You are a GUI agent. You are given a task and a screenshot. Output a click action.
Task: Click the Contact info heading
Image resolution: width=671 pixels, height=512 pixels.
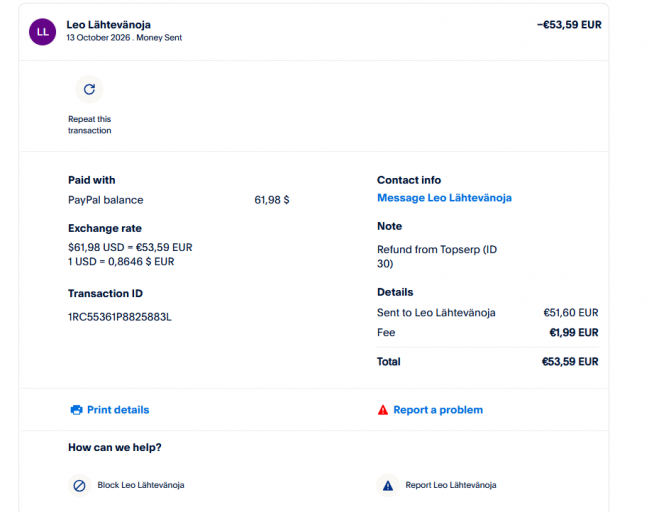click(409, 180)
